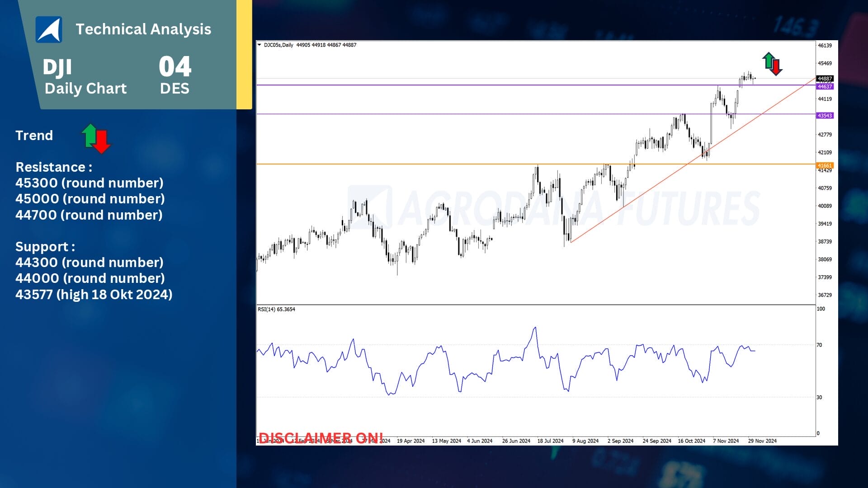
Task: Click the Technical Analysis title text
Action: [143, 29]
